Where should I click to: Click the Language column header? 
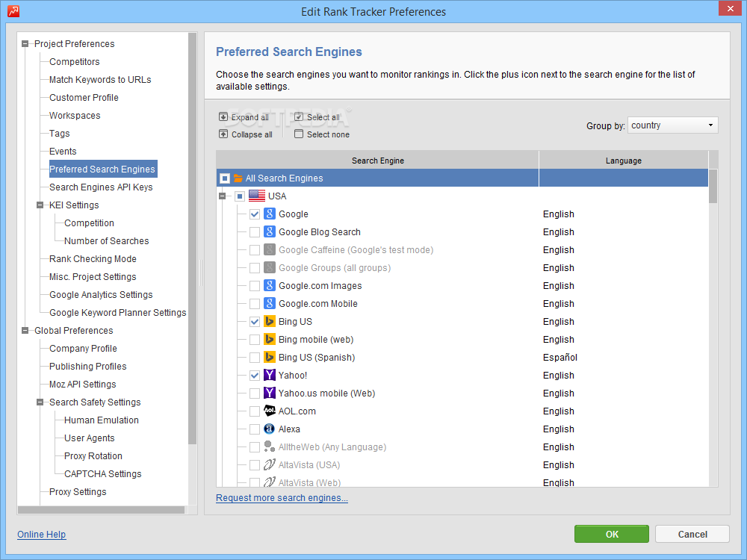point(624,161)
